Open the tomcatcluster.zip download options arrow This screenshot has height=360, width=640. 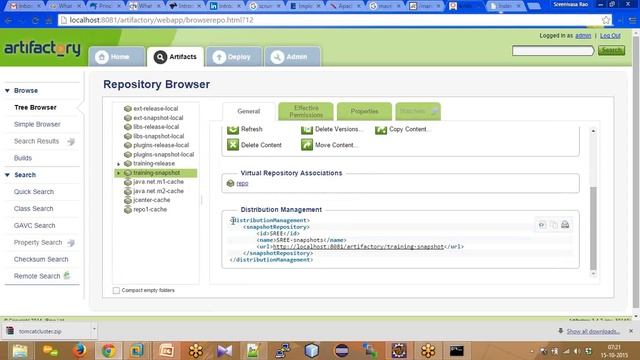tap(94, 329)
